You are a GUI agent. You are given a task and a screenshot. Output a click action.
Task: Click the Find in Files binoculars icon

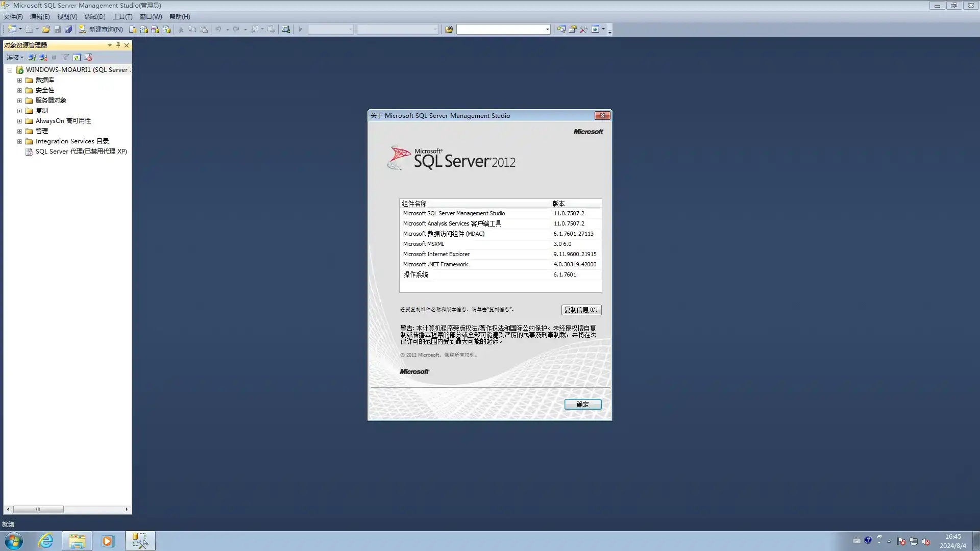(x=449, y=30)
